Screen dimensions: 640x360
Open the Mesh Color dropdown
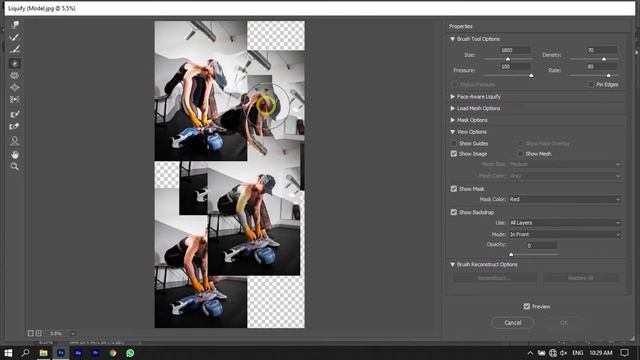coord(565,176)
